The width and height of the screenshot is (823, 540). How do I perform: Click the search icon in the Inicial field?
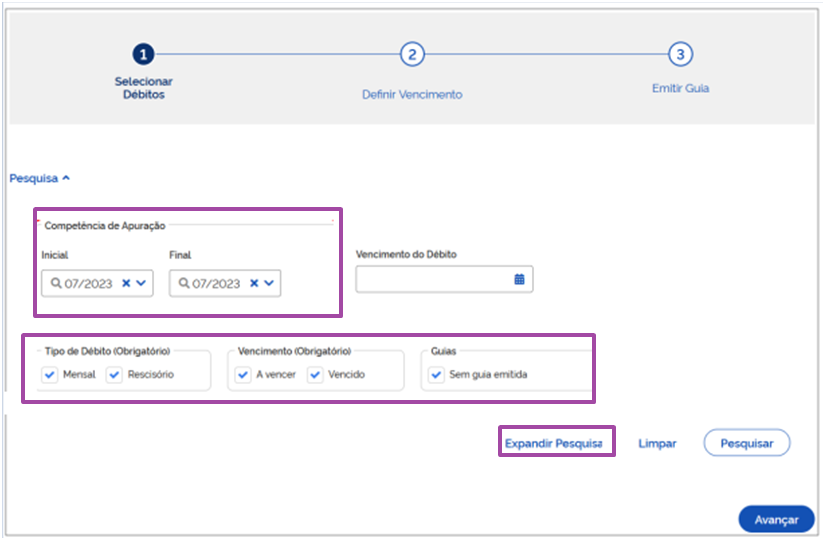tap(56, 283)
